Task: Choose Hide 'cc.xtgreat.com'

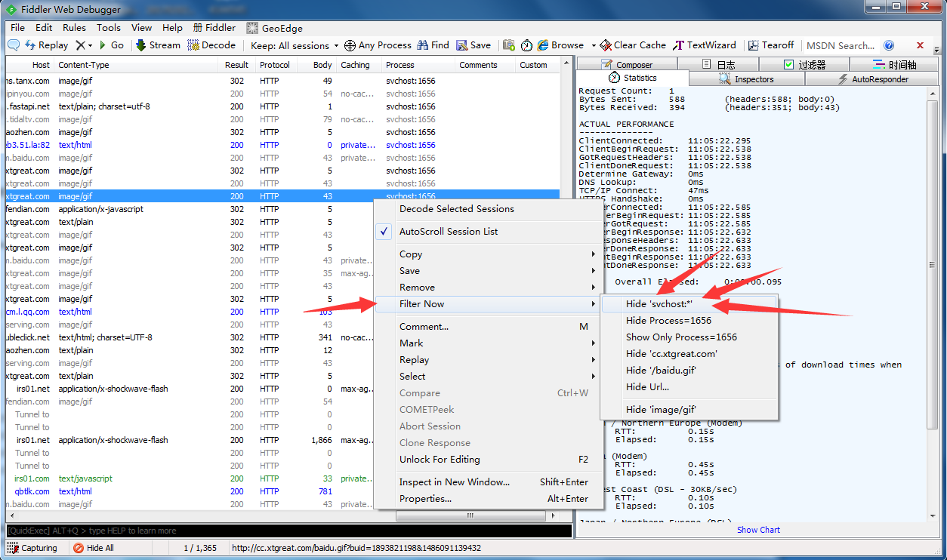Action: point(688,354)
